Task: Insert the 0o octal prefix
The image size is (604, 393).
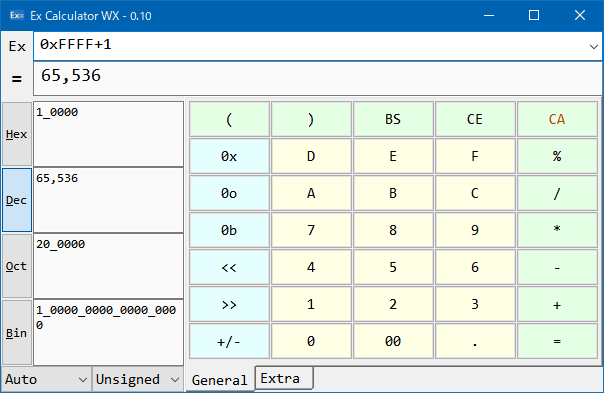Action: [229, 193]
